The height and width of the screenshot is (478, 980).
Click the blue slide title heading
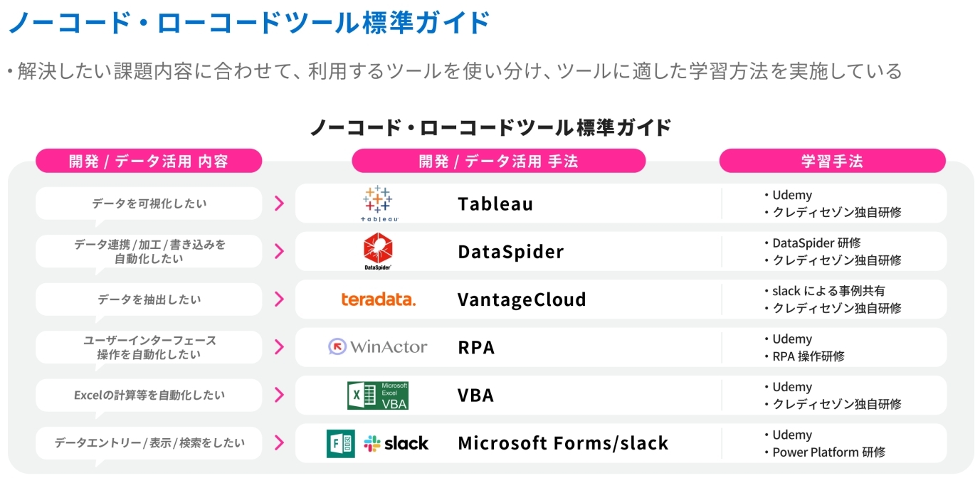[x=248, y=23]
